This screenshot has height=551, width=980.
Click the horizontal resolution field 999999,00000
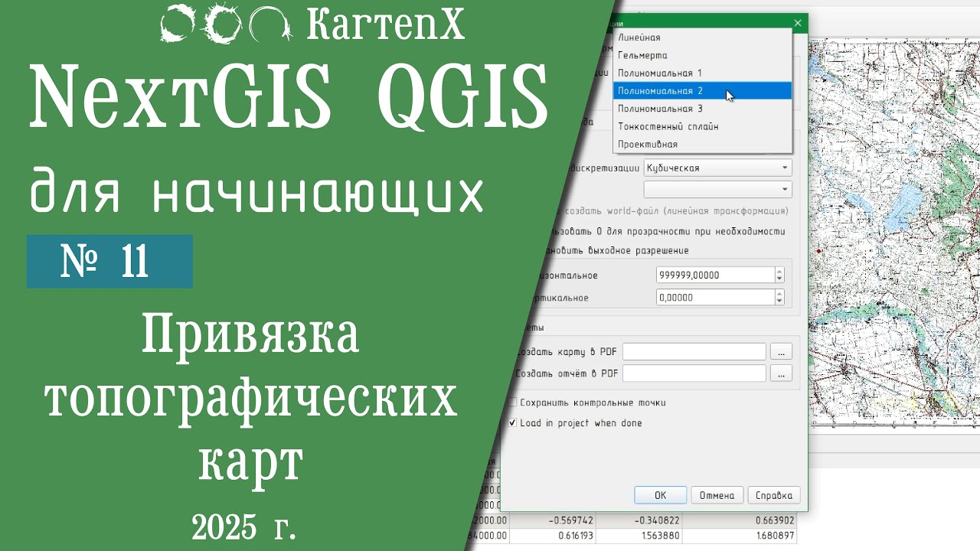715,275
